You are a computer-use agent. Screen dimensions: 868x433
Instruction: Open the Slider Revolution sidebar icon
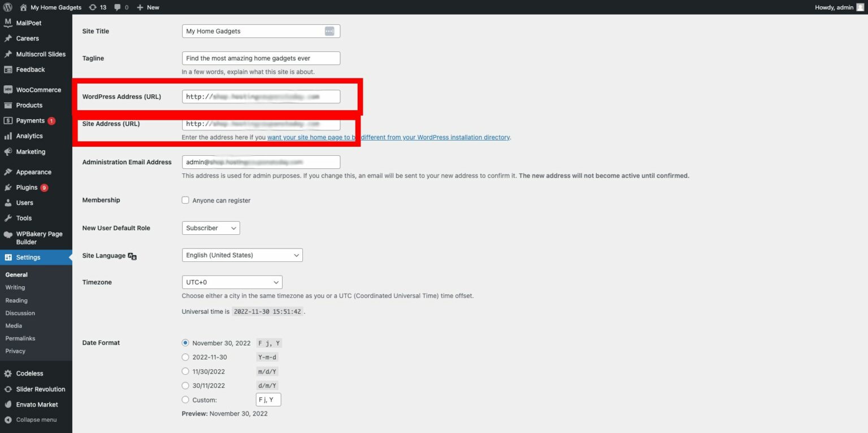click(8, 389)
